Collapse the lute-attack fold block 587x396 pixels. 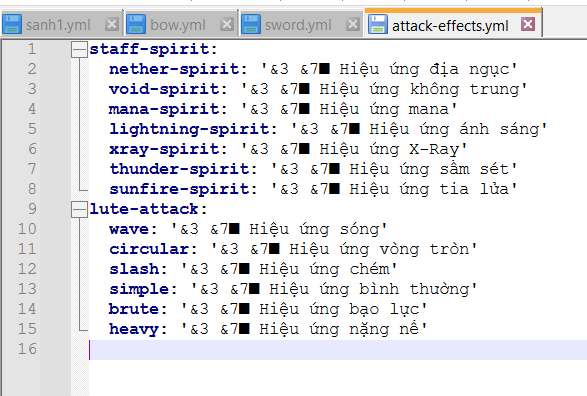[x=79, y=209]
